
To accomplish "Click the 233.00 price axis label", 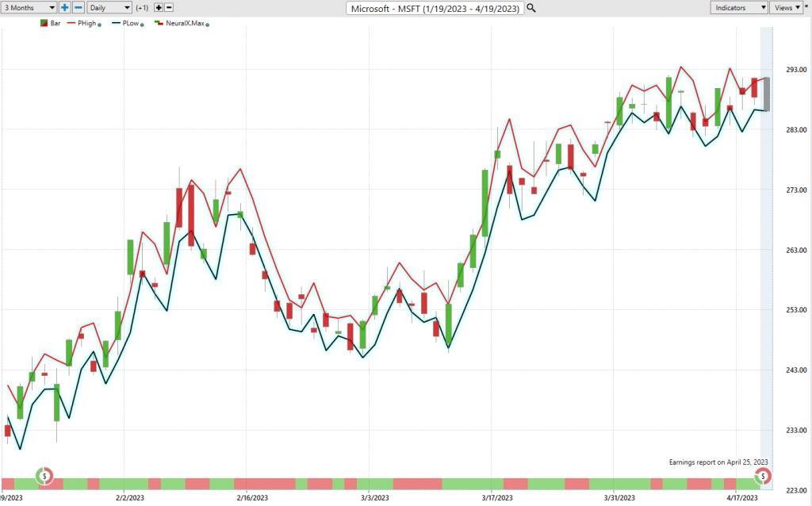I will pyautogui.click(x=796, y=431).
